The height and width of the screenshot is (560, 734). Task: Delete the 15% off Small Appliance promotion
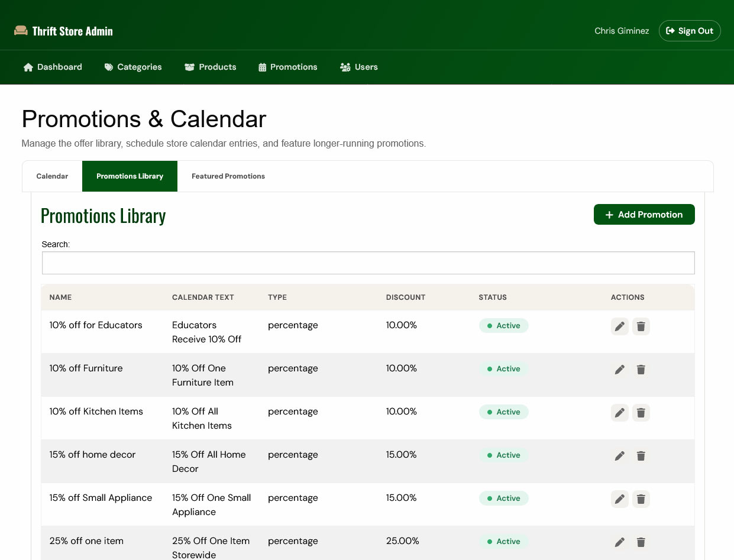pyautogui.click(x=641, y=499)
